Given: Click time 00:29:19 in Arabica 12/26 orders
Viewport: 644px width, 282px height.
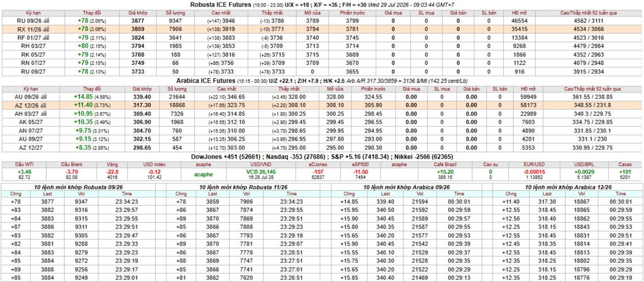Looking at the screenshot, I should tap(621, 278).
